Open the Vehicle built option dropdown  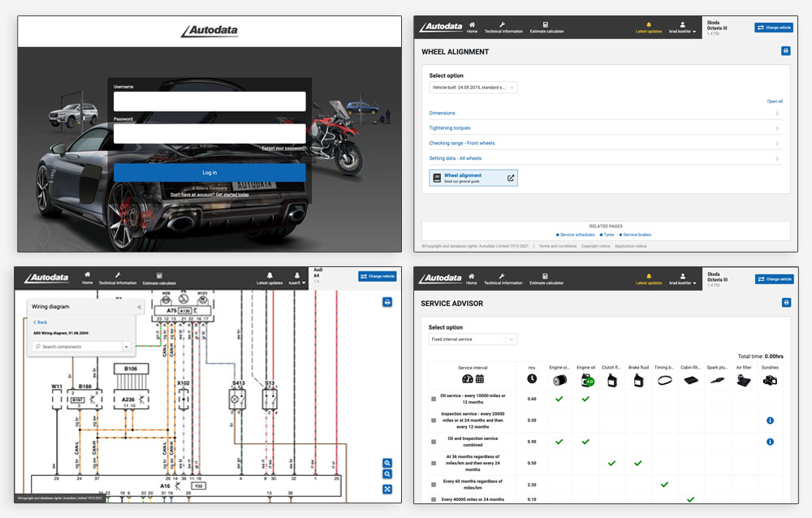473,87
